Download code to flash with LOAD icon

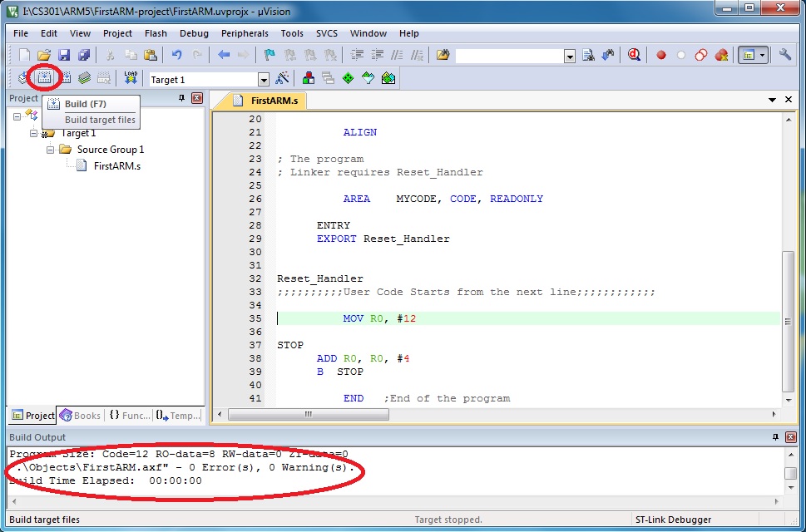(131, 79)
